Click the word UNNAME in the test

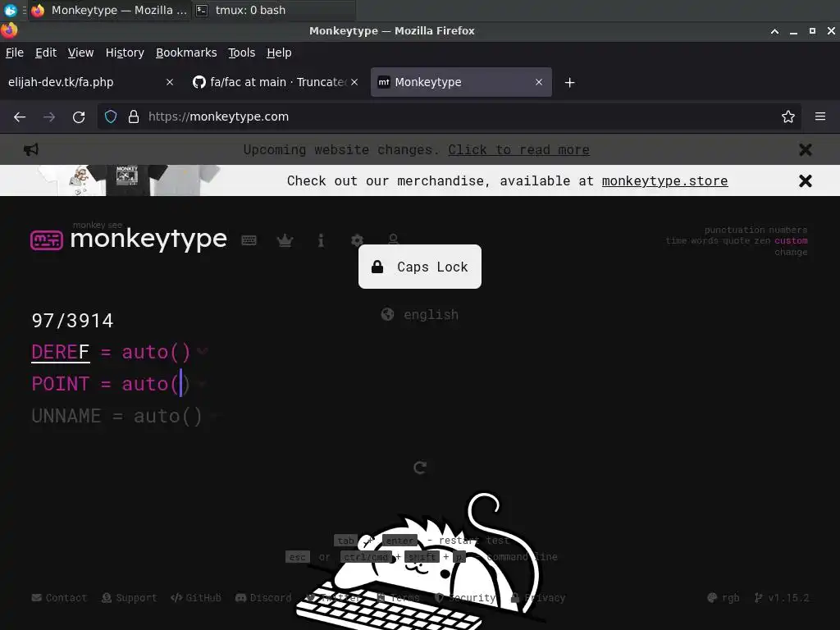pyautogui.click(x=66, y=416)
